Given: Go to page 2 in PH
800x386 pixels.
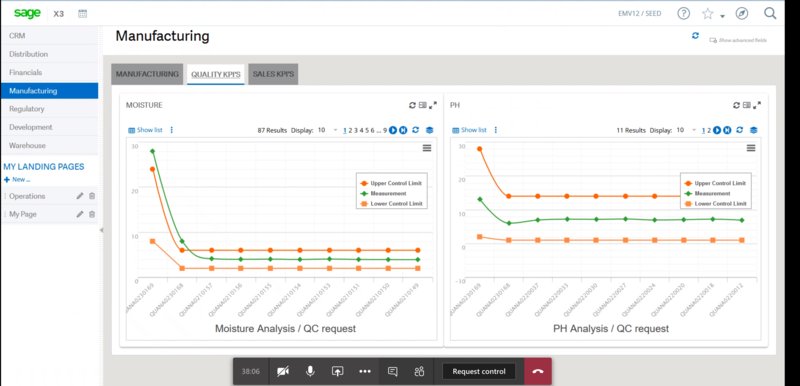Looking at the screenshot, I should click(709, 131).
